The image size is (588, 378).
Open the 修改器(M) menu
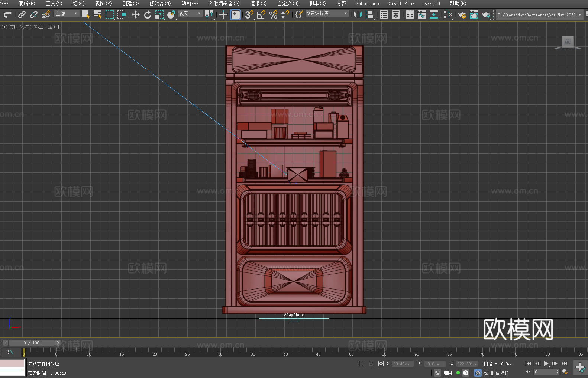coord(160,3)
